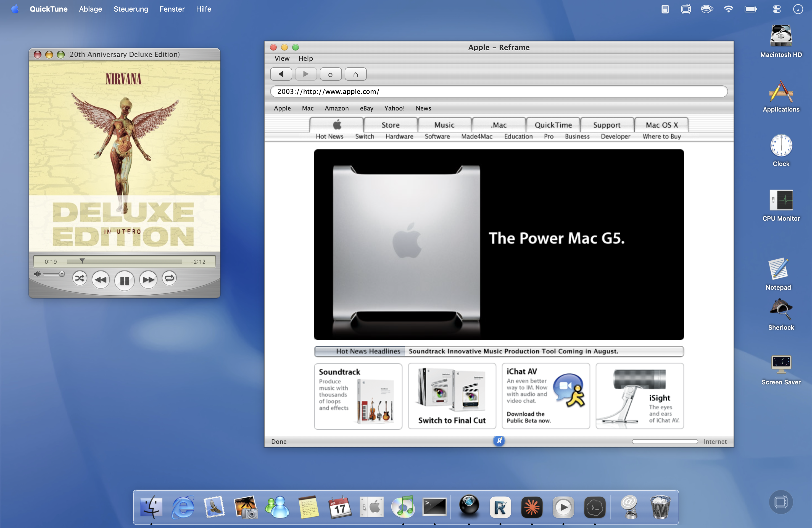The height and width of the screenshot is (528, 812).
Task: Open the CPU Monitor desktop icon
Action: [x=781, y=205]
